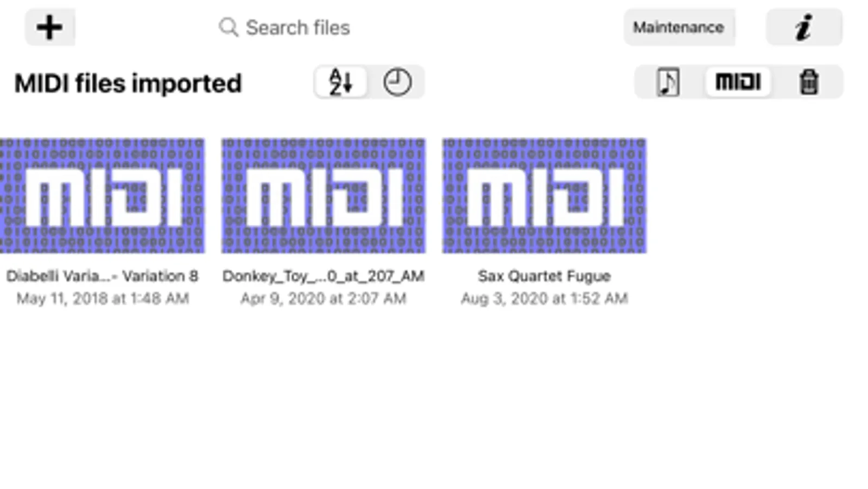Show the trash bin view
The height and width of the screenshot is (489, 868).
(808, 83)
